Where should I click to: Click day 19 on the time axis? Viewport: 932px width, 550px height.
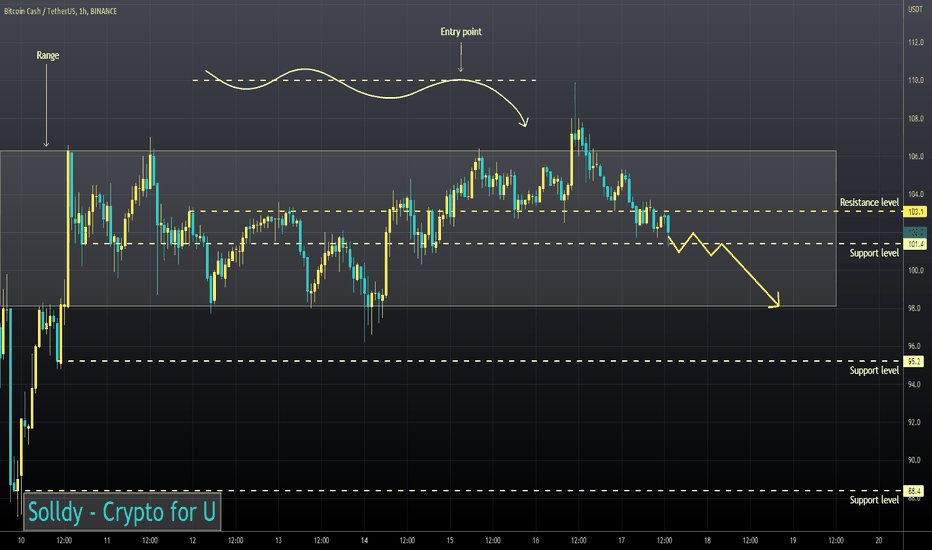(793, 540)
